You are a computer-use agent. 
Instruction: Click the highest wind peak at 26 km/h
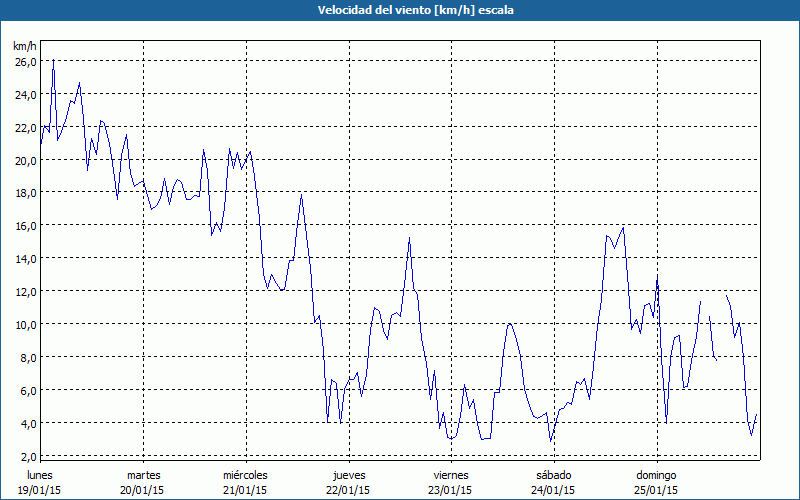tap(53, 61)
